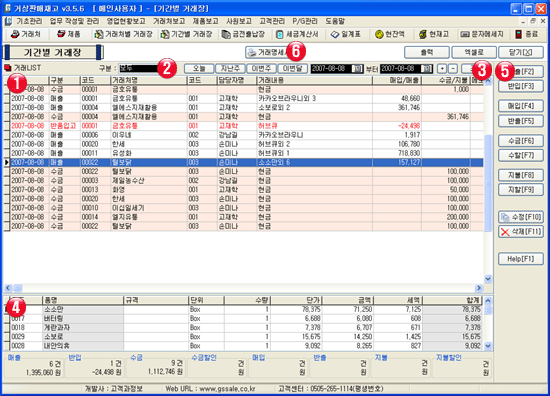Image resolution: width=550 pixels, height=396 pixels.
Task: Click the Help[F1] button
Action: 521,259
